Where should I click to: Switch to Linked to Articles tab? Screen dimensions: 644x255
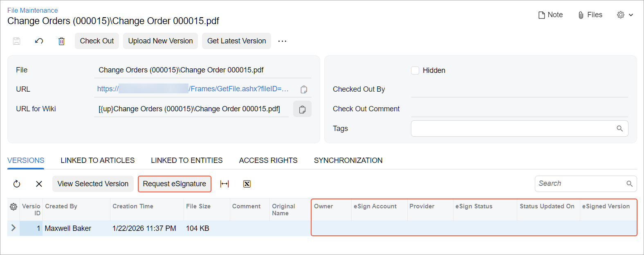point(98,160)
